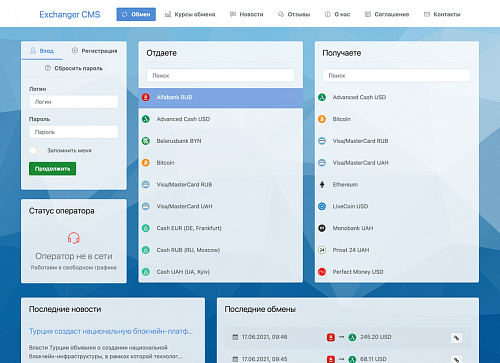
Task: Toggle Запомнить меня switch
Action: click(35, 150)
